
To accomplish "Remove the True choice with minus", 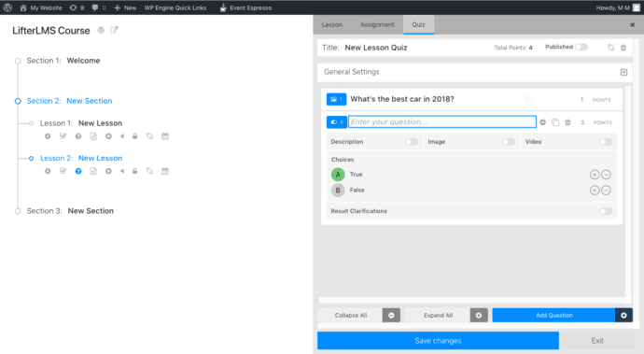I will 606,175.
